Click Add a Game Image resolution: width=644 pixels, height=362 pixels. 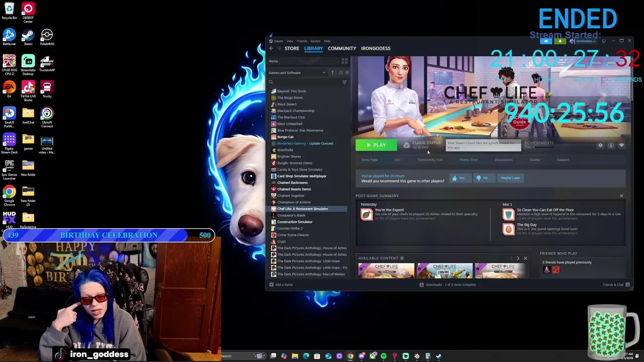pyautogui.click(x=281, y=285)
